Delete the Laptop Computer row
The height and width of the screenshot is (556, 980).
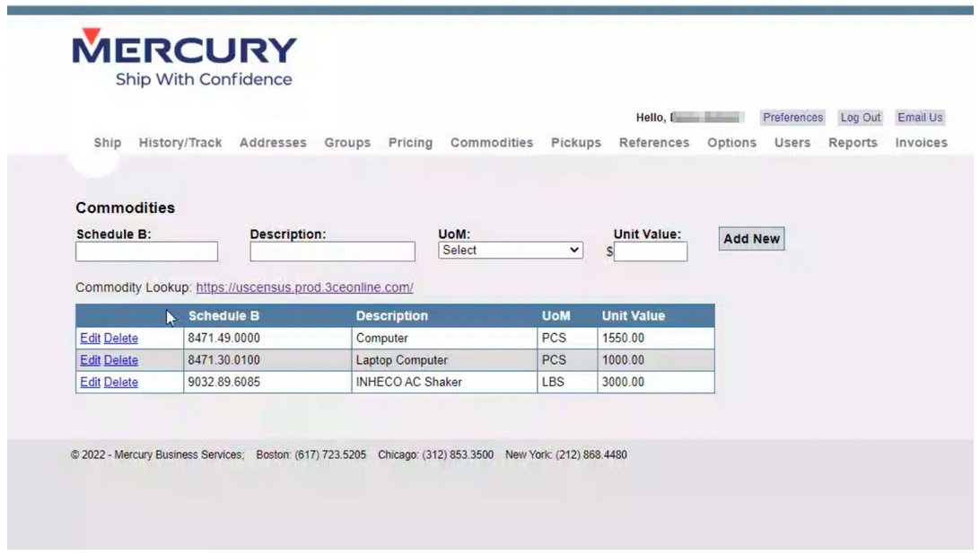tap(120, 360)
